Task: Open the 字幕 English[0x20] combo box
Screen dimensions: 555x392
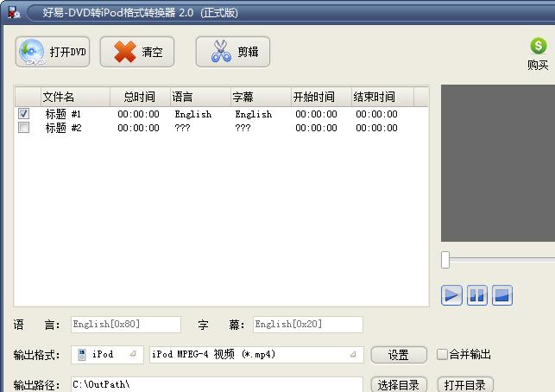Action: [308, 325]
